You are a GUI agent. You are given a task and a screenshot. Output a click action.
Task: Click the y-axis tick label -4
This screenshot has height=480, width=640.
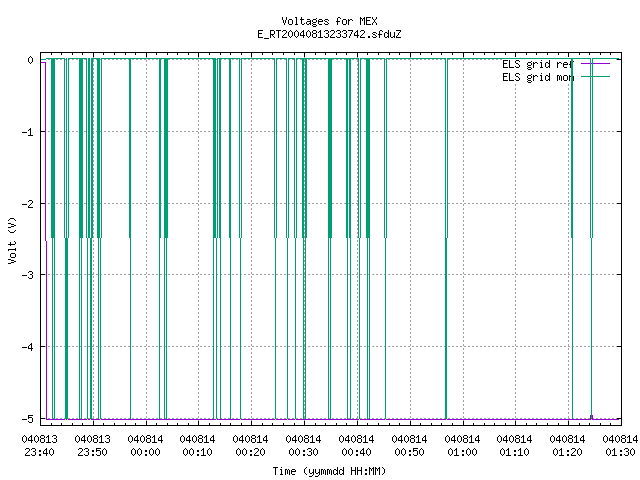pyautogui.click(x=28, y=347)
